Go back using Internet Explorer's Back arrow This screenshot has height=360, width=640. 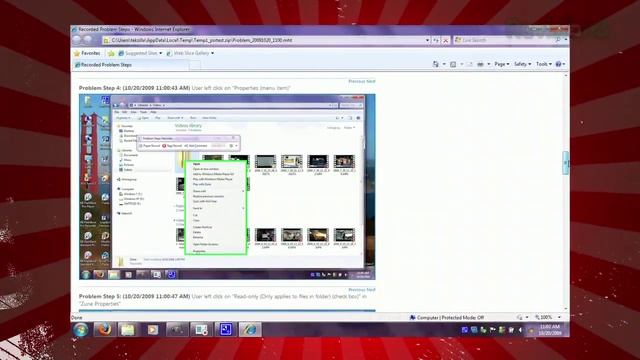pyautogui.click(x=78, y=40)
